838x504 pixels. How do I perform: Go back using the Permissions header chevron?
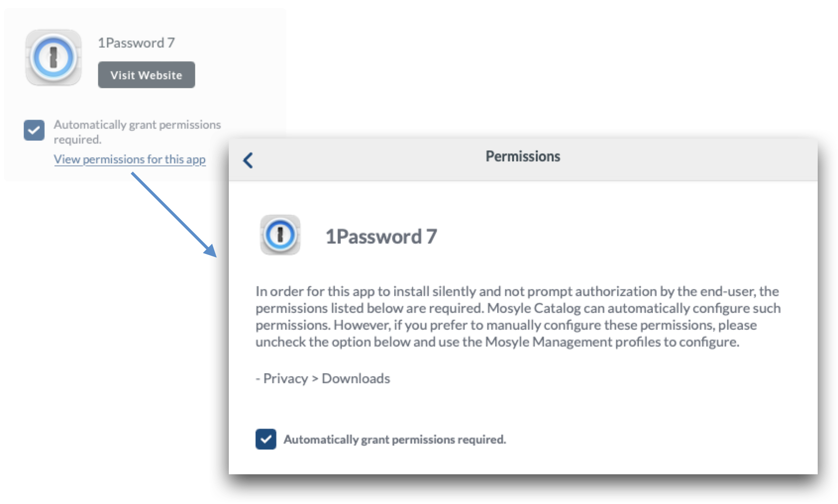coord(248,160)
